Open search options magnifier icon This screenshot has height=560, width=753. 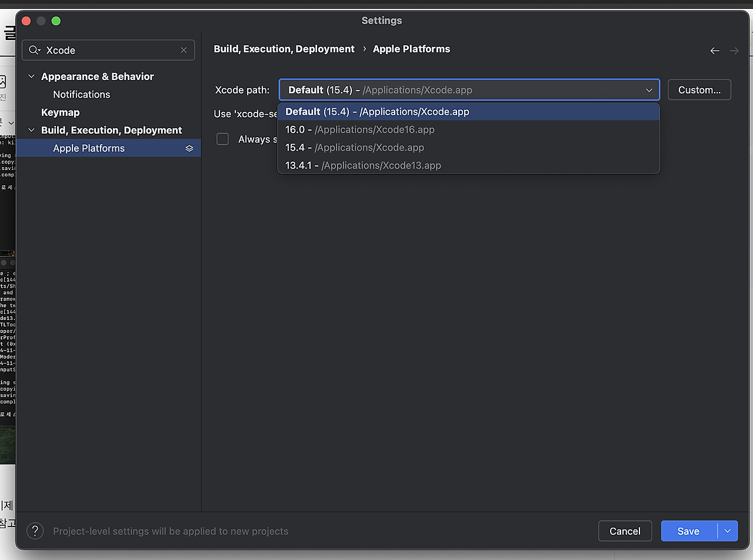(35, 50)
